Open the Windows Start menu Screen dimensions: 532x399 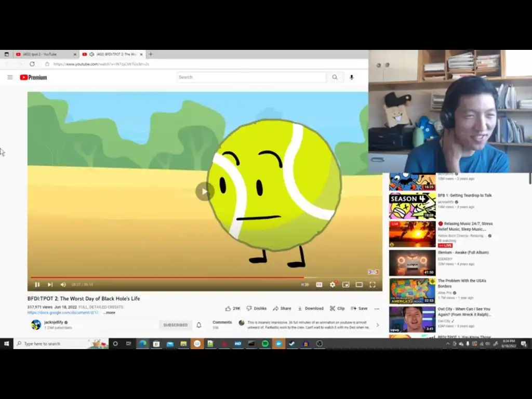[x=6, y=344]
